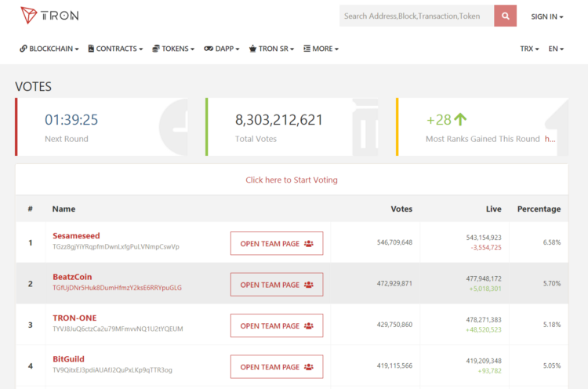
Task: Open the DAPP menu
Action: point(222,49)
